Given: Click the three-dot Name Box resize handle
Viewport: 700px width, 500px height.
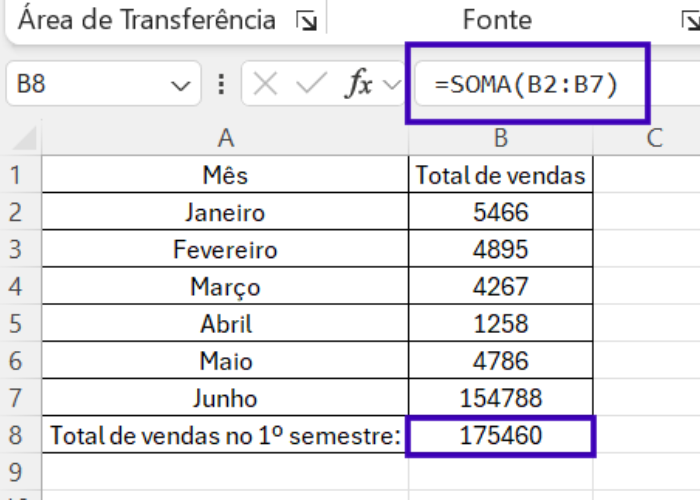Looking at the screenshot, I should pyautogui.click(x=221, y=84).
